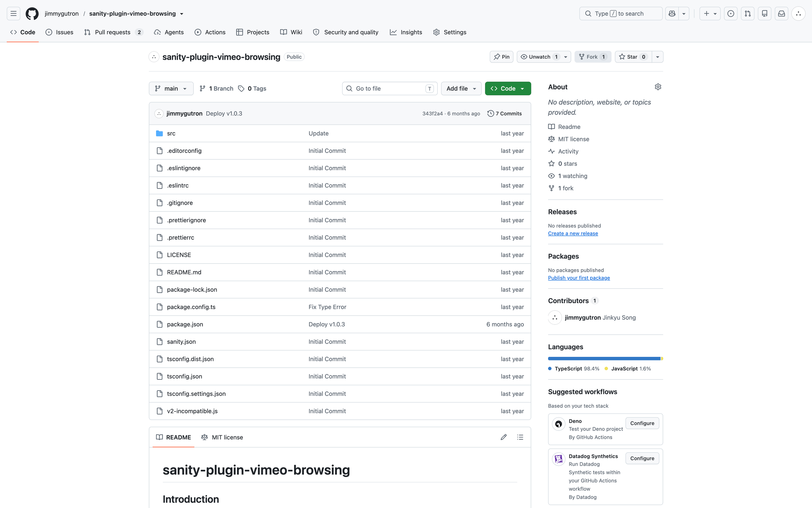Expand the Add file dropdown
The height and width of the screenshot is (508, 812).
tap(461, 88)
